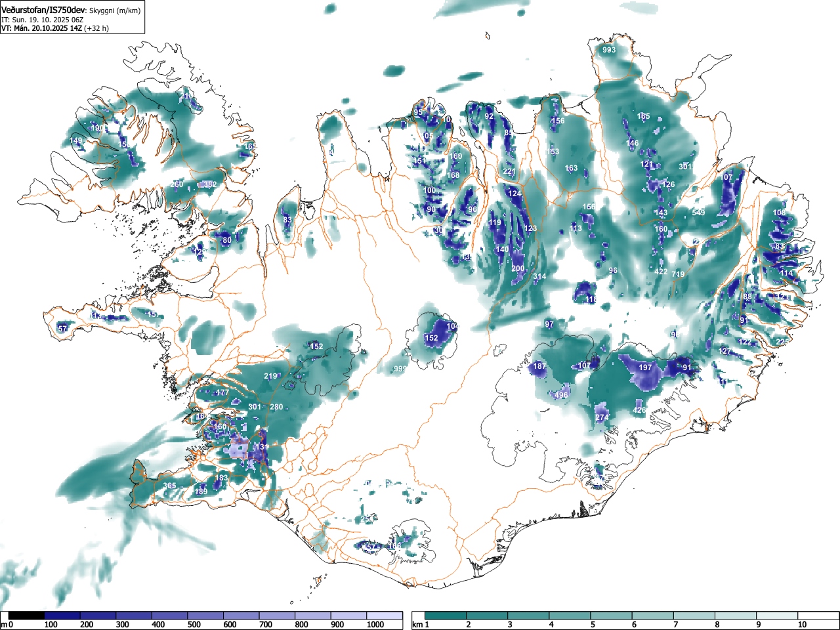Click the 210 value in northern Westfjords
840x630 pixels.
(186, 96)
